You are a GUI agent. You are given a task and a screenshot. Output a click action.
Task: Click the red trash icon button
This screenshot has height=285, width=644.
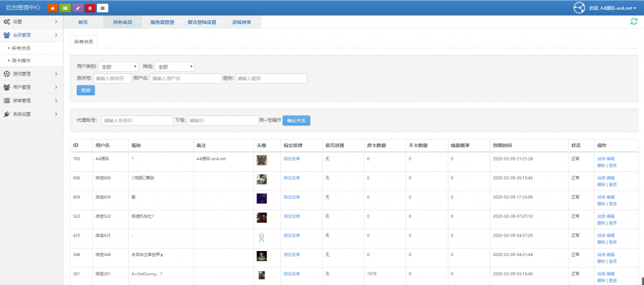pos(90,8)
